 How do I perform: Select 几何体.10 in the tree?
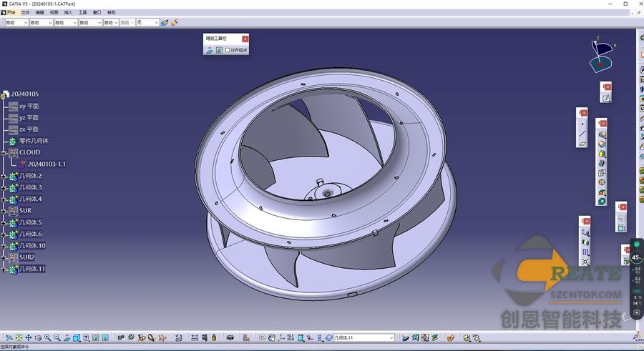click(32, 245)
